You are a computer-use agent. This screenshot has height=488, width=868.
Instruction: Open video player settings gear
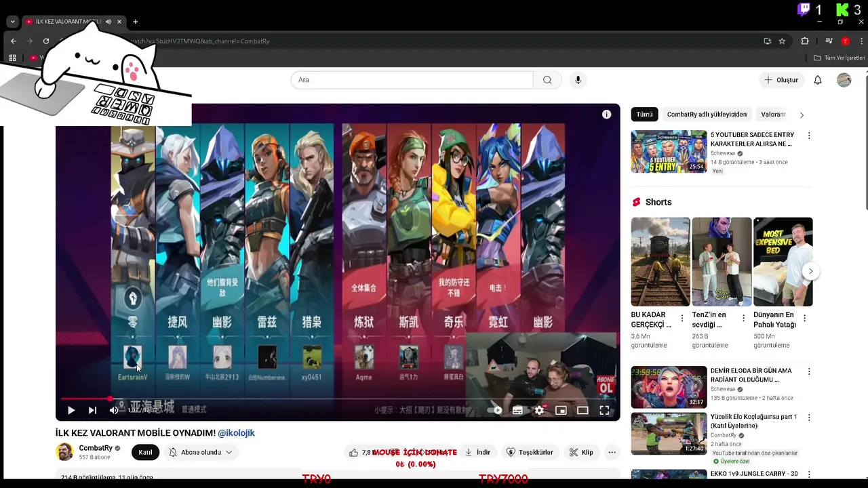click(539, 410)
